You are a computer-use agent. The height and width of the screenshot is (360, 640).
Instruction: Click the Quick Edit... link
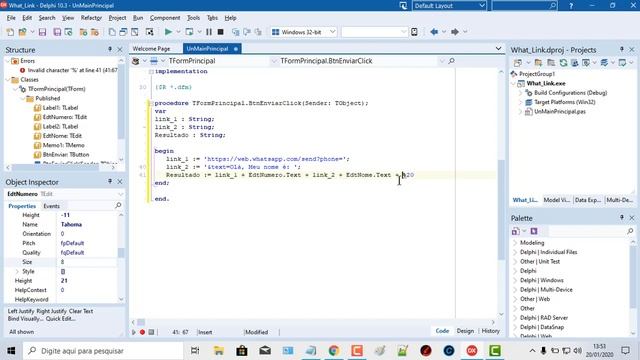click(60, 319)
